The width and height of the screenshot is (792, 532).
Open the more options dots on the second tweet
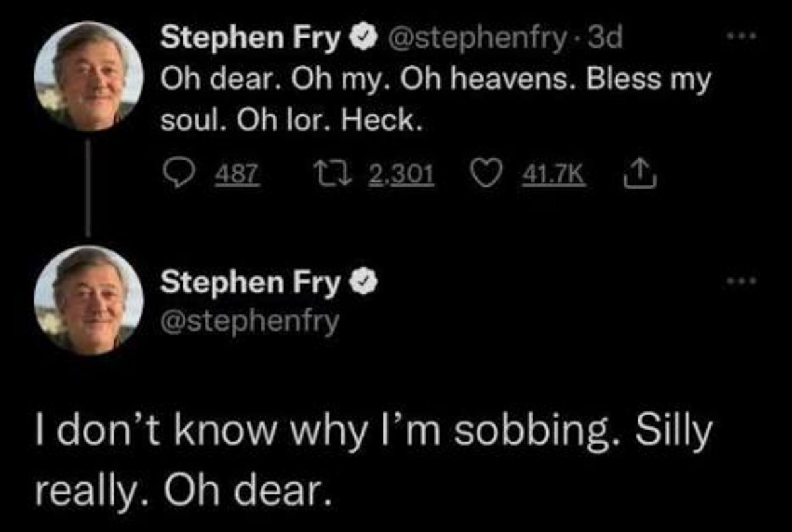tap(744, 283)
